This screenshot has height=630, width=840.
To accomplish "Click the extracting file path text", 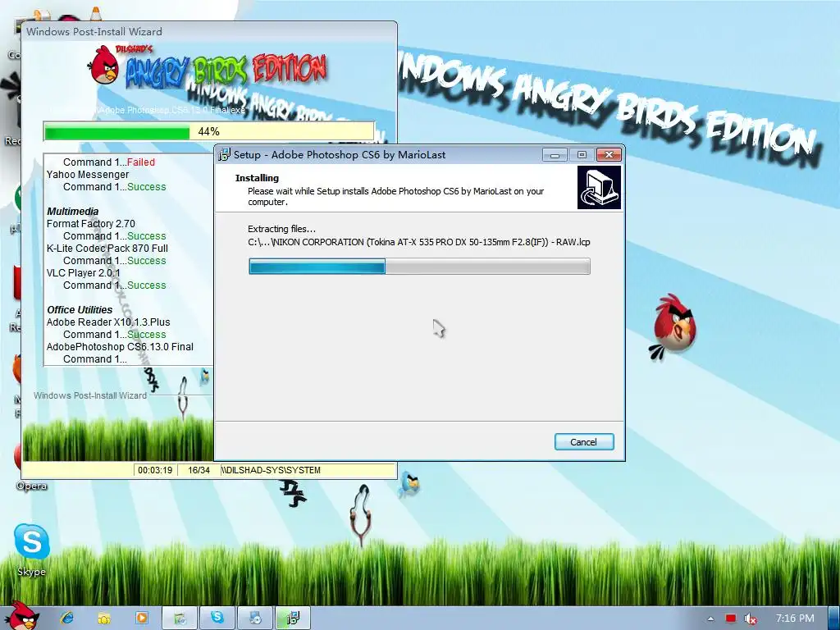I will tap(419, 242).
